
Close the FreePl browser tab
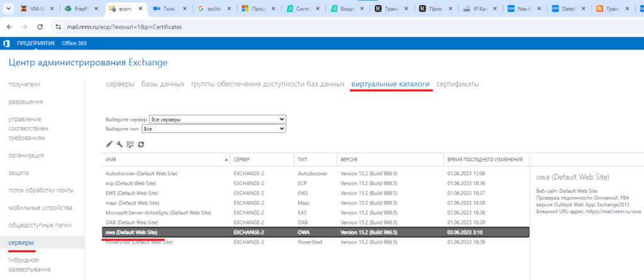96,8
